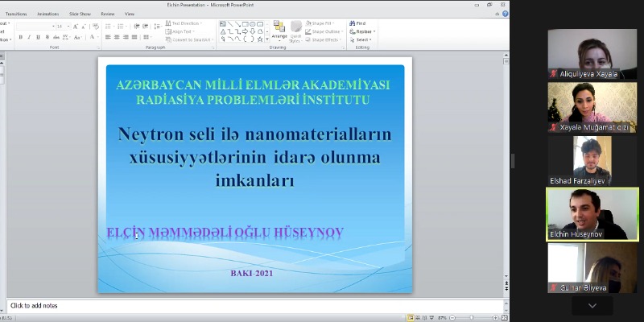The width and height of the screenshot is (644, 322).
Task: Click the Increase Font Size icon
Action: coord(76,27)
